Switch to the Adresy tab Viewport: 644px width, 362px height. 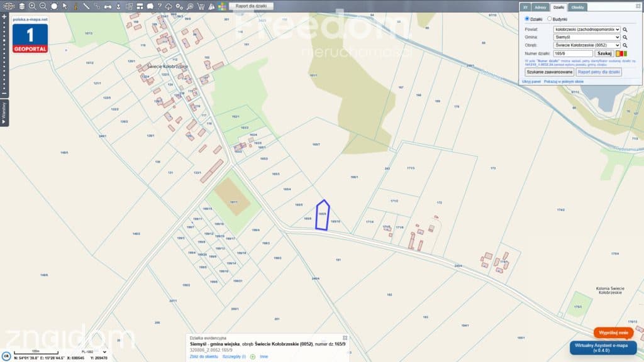click(540, 8)
